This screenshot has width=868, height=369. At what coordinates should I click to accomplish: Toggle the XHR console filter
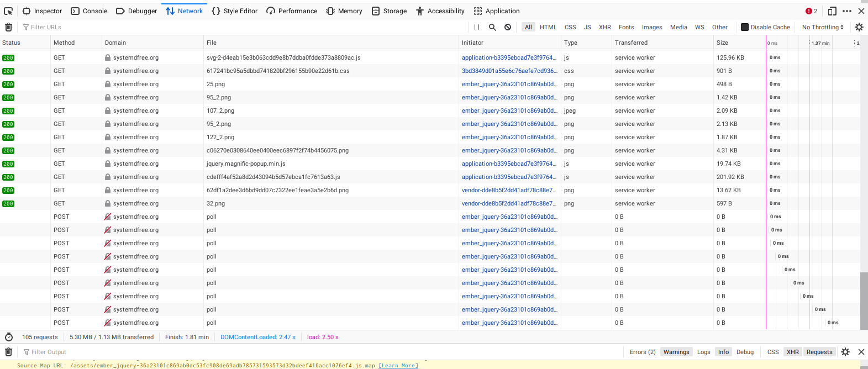(x=793, y=352)
